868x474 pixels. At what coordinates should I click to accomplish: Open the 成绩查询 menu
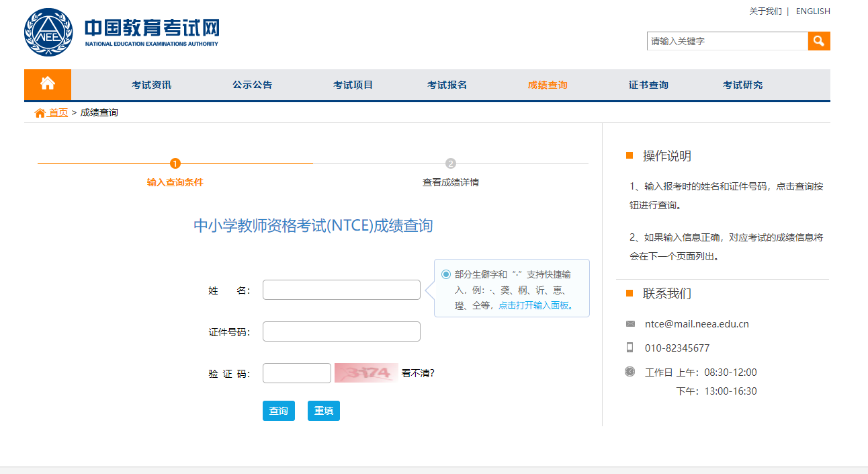pyautogui.click(x=548, y=85)
